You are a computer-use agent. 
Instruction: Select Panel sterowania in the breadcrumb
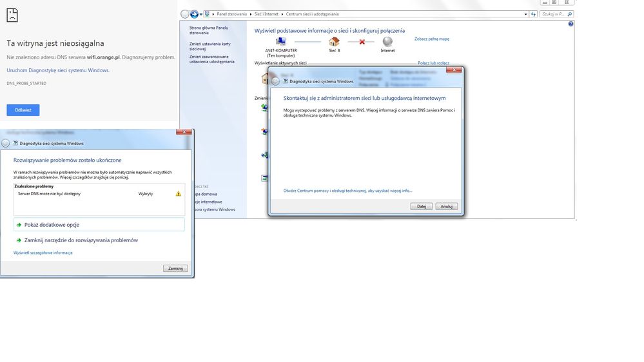click(x=231, y=14)
